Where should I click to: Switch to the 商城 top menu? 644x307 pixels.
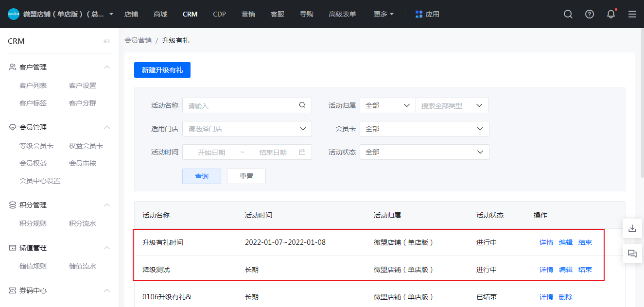pos(160,14)
